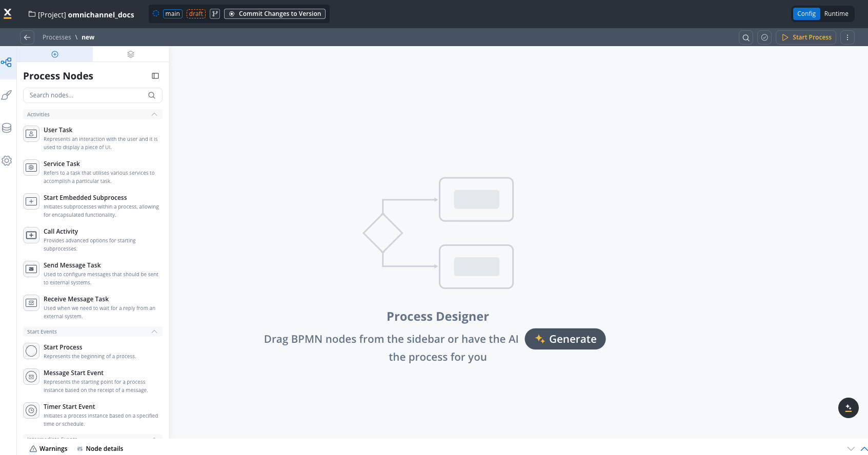Expand bottom panel with up chevron
868x455 pixels.
pyautogui.click(x=864, y=449)
